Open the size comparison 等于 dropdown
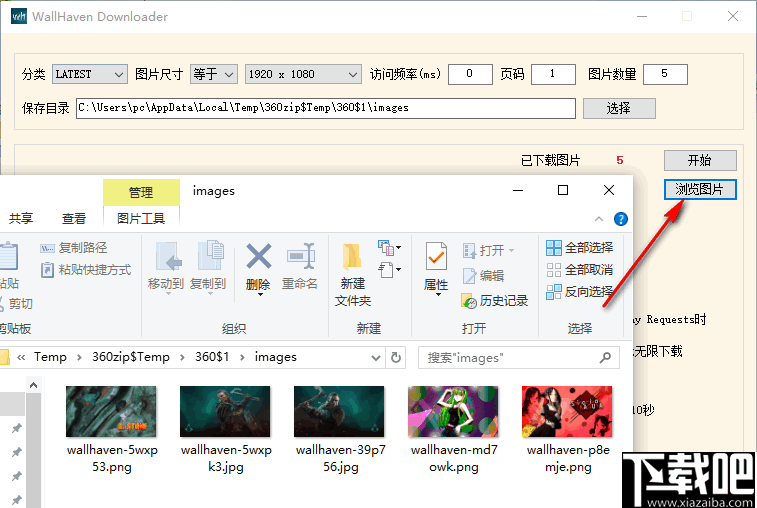The height and width of the screenshot is (508, 757). point(213,74)
